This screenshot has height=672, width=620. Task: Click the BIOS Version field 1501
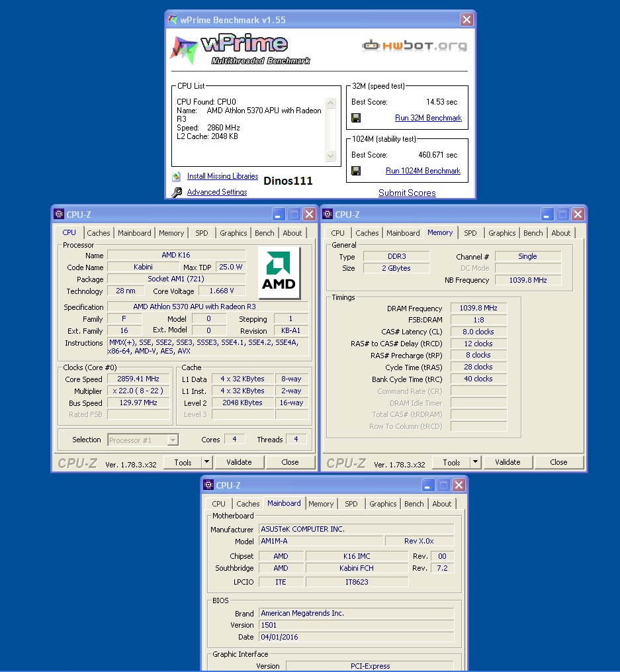click(x=356, y=625)
